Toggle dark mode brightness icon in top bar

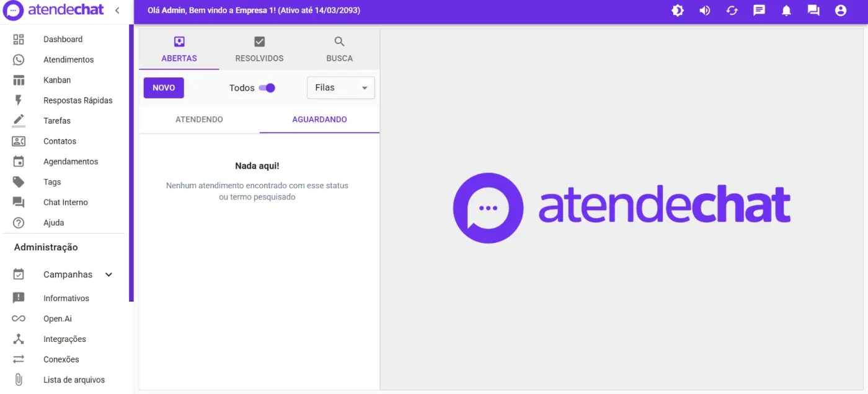point(678,11)
